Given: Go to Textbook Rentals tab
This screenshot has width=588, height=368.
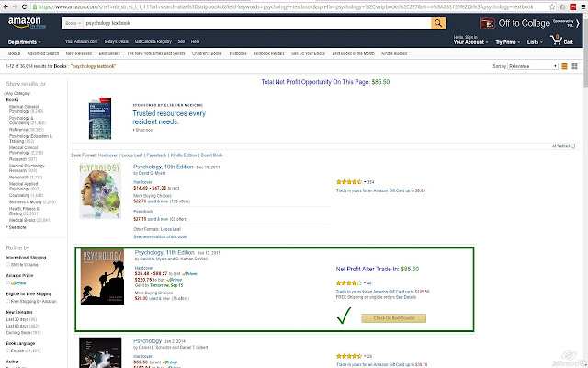Looking at the screenshot, I should 269,53.
